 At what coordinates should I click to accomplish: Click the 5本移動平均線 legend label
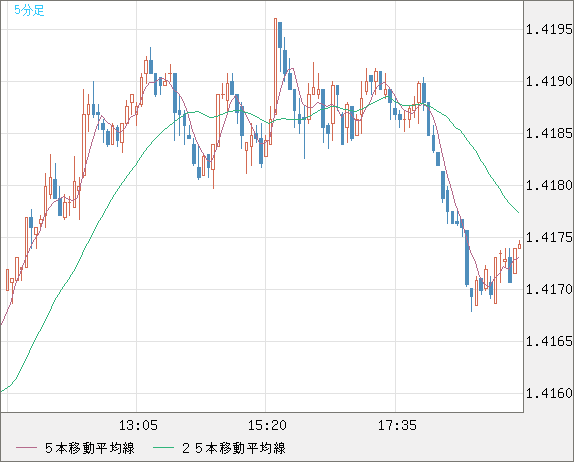click(x=90, y=448)
